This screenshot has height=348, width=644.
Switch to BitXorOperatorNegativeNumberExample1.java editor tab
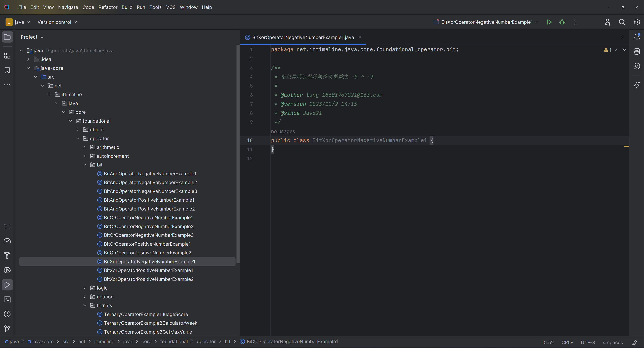tap(303, 37)
